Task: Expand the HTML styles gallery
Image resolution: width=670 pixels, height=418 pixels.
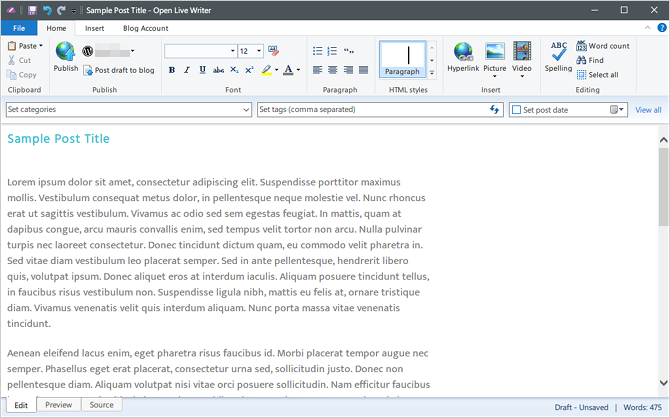Action: 432,73
